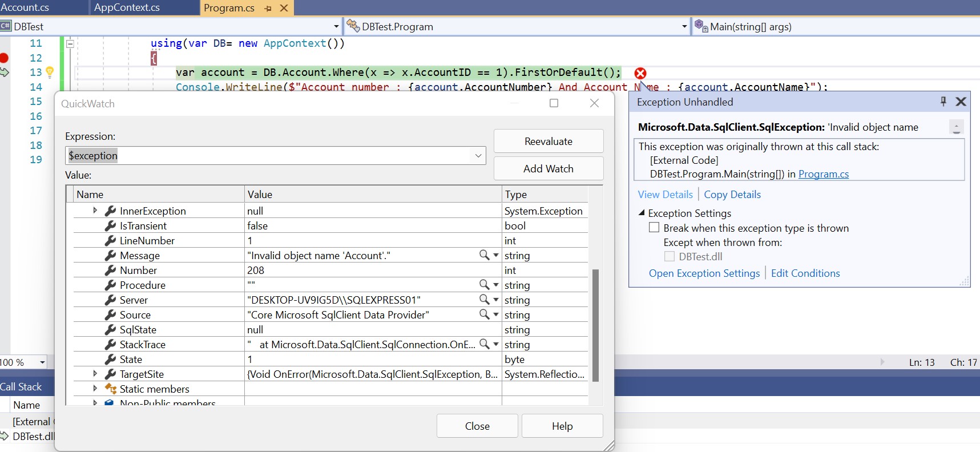Pin the Exception Unhandled popup
980x452 pixels.
[x=943, y=102]
